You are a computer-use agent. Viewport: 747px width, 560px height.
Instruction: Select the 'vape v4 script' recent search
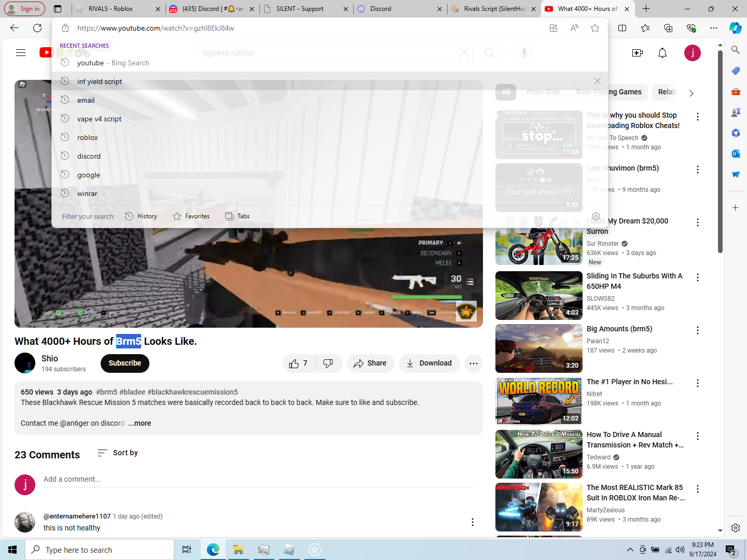329,119
